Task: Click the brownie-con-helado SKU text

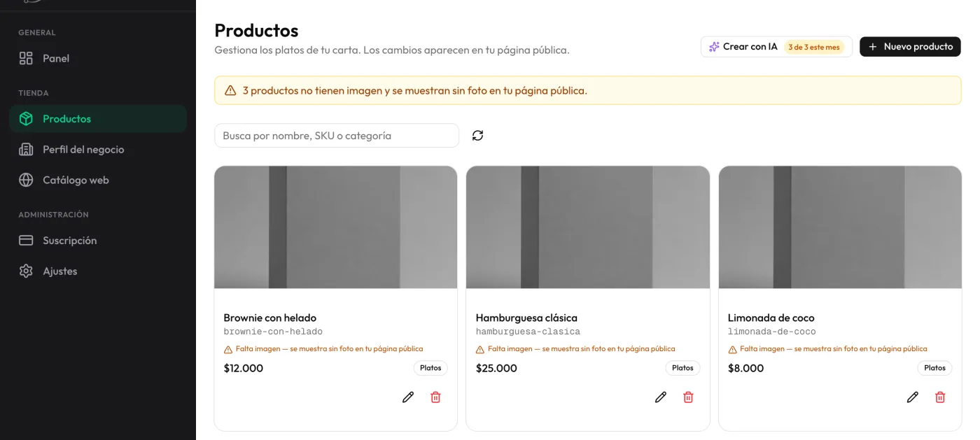Action: 273,332
